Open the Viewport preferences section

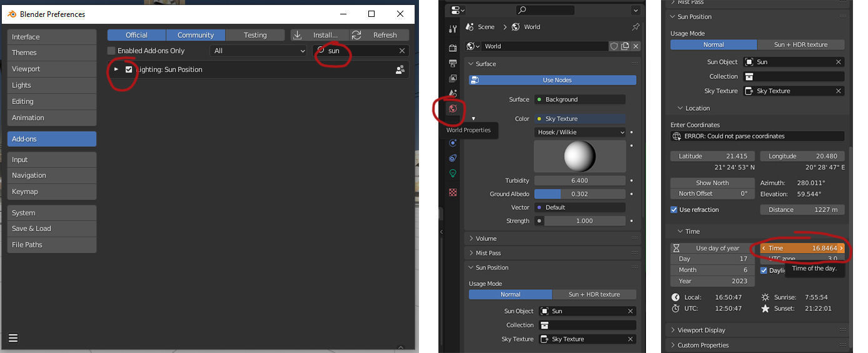pos(52,69)
